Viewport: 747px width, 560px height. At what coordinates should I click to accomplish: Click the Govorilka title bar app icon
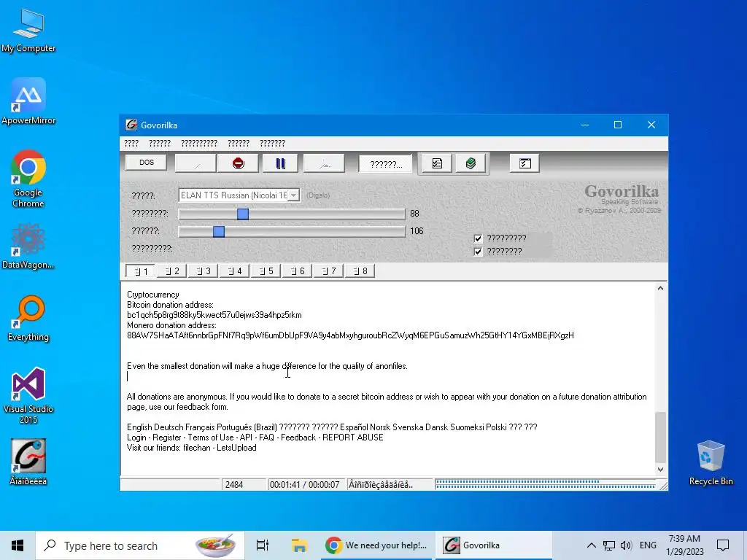131,125
